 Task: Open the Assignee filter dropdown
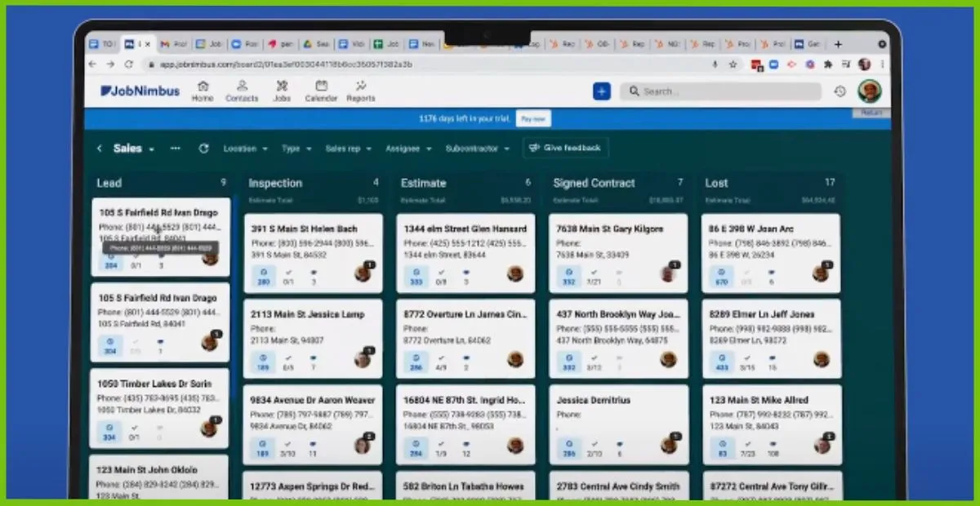click(x=408, y=149)
